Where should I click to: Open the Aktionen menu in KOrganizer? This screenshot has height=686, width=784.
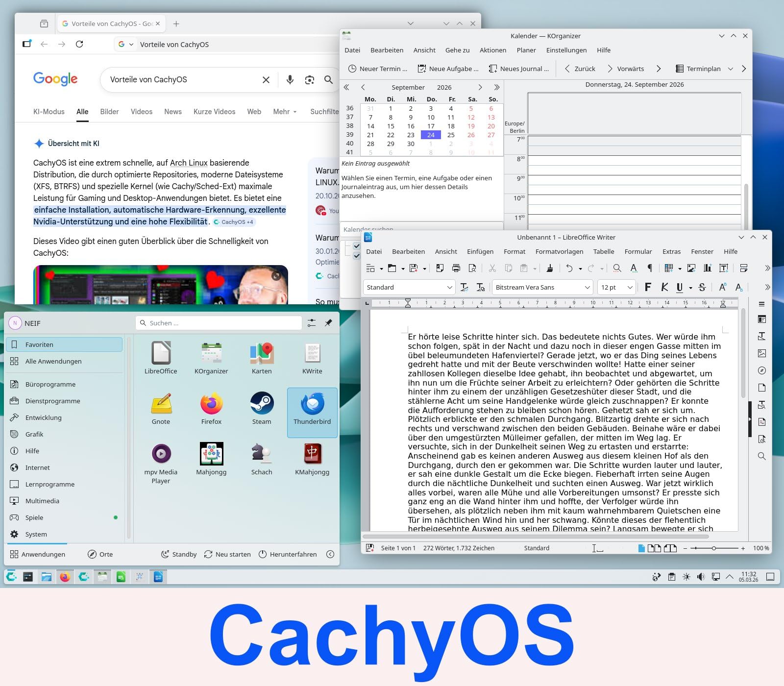coord(493,50)
